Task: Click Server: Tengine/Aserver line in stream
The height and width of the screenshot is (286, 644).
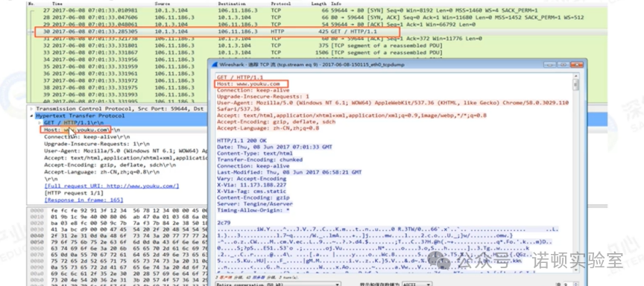Action: [255, 204]
